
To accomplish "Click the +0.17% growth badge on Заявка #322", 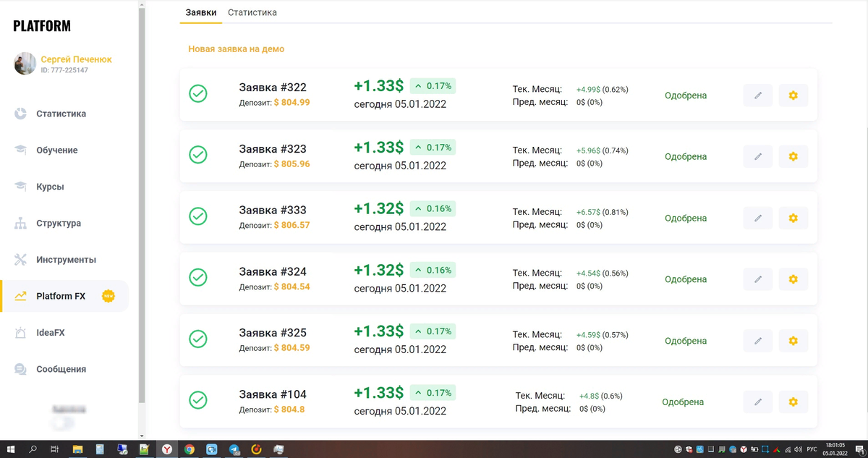I will pos(433,85).
